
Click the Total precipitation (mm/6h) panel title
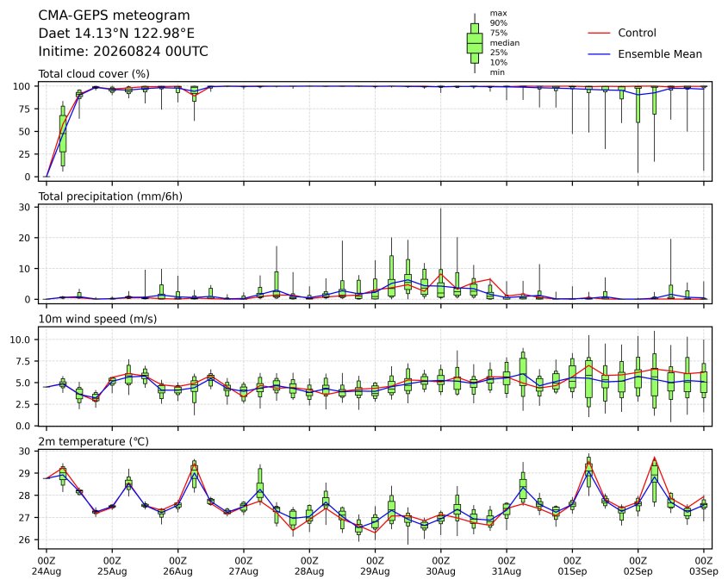click(x=110, y=196)
